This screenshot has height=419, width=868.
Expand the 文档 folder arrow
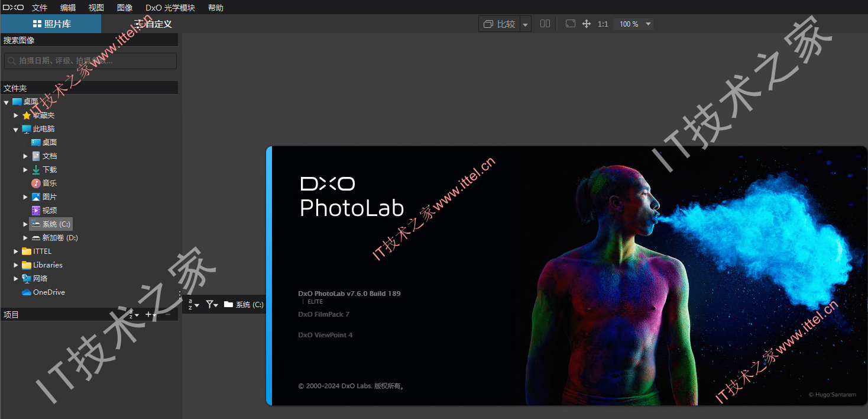25,156
